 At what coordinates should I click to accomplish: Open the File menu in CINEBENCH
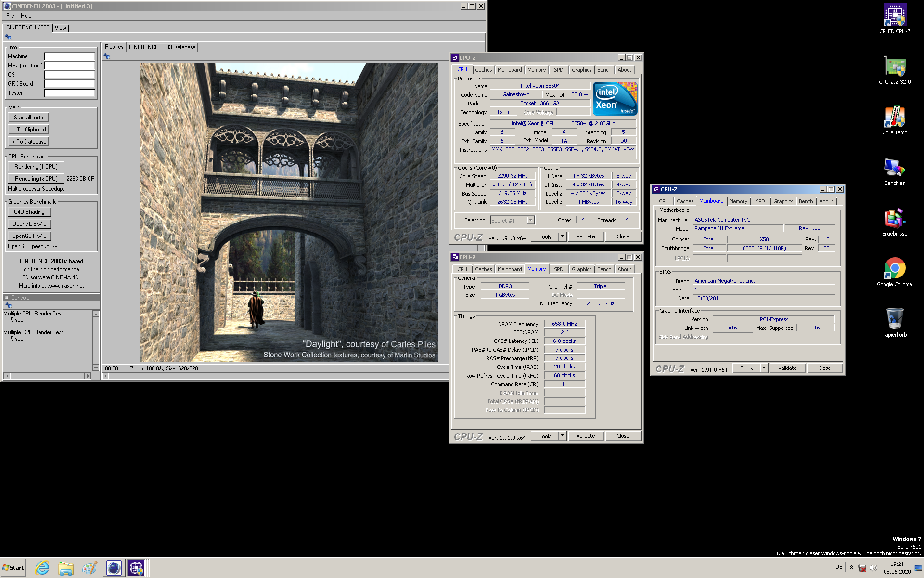[10, 16]
